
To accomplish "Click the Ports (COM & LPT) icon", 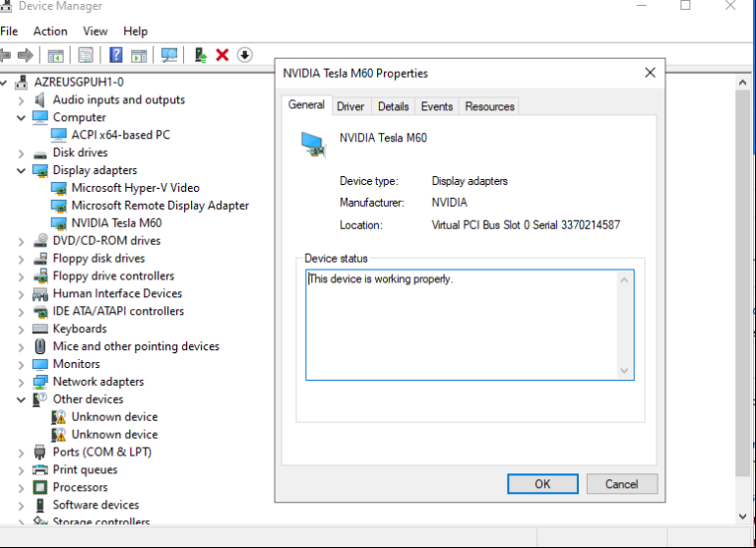I will 40,453.
